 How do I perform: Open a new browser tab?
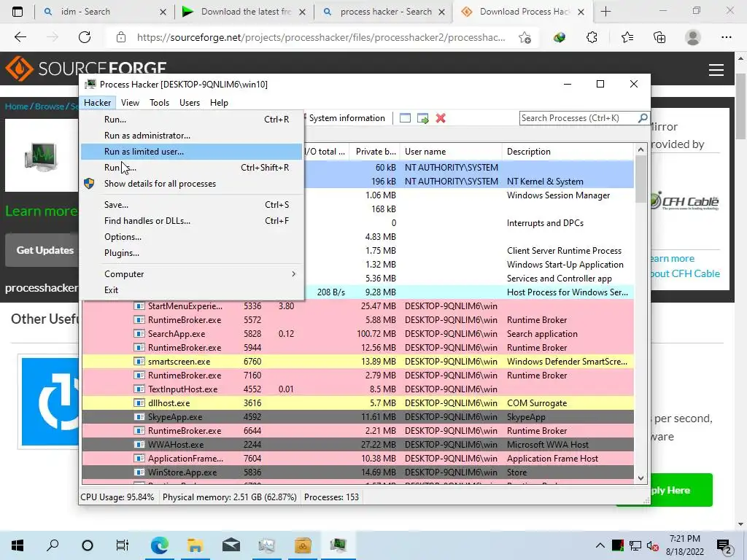coord(606,12)
